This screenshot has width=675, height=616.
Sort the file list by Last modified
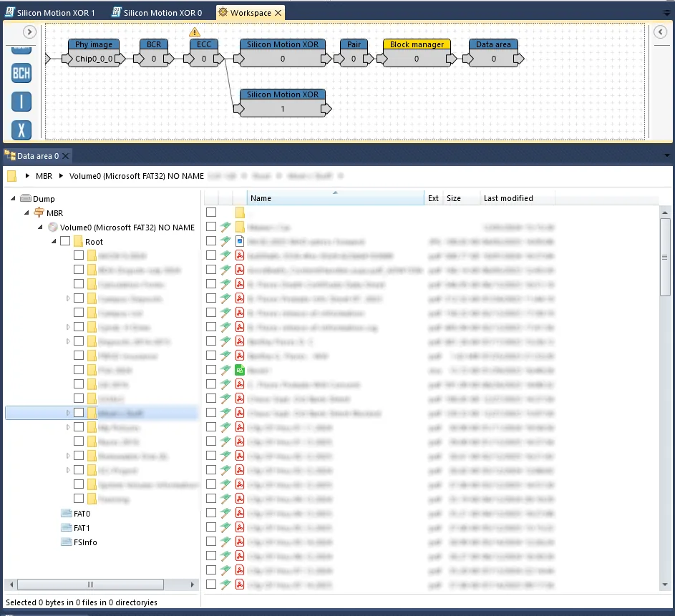pos(518,198)
